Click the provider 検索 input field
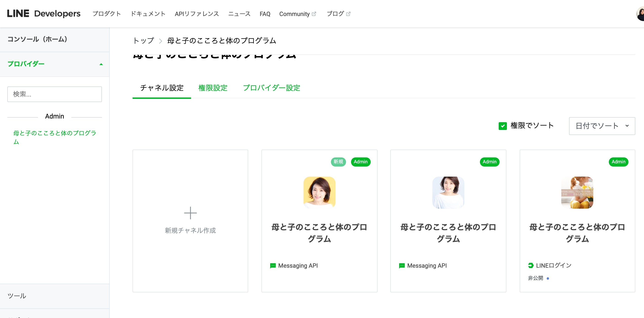This screenshot has height=318, width=644. tap(54, 94)
